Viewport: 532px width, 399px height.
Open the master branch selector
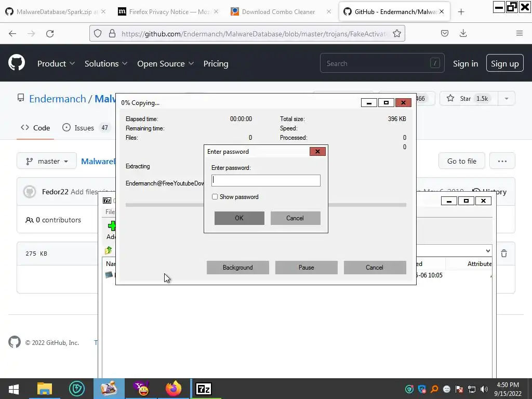[x=47, y=161]
